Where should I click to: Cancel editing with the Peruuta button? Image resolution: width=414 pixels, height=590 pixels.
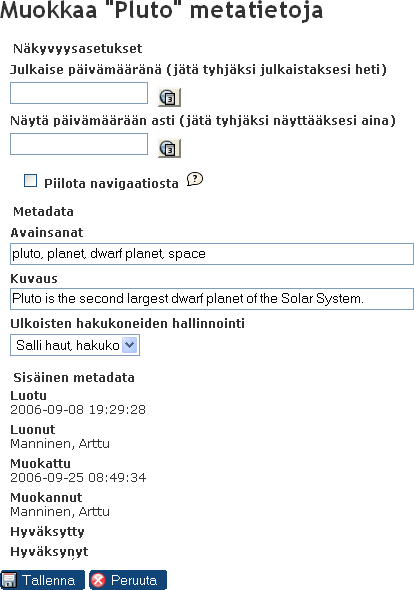coord(128,580)
